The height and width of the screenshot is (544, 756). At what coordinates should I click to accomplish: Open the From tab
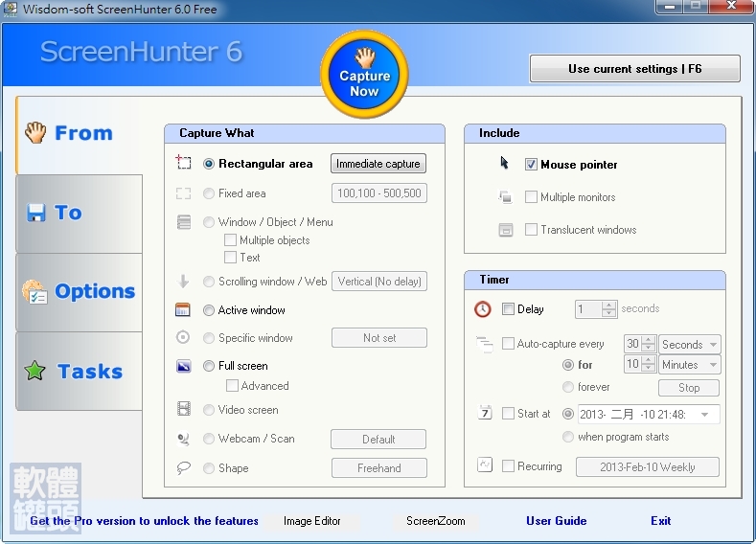tap(80, 135)
